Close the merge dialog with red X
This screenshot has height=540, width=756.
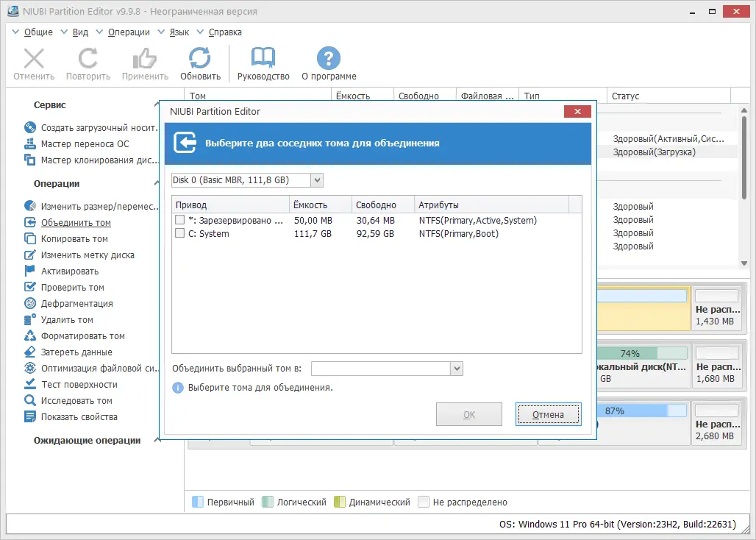click(577, 111)
